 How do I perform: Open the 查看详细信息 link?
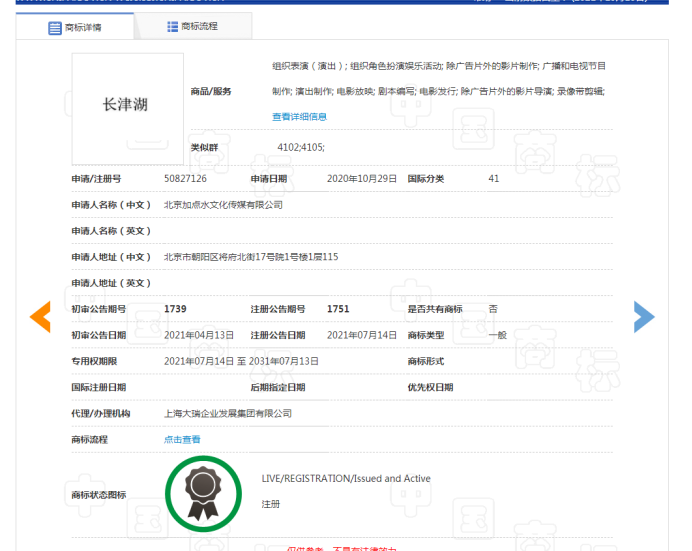[x=299, y=117]
